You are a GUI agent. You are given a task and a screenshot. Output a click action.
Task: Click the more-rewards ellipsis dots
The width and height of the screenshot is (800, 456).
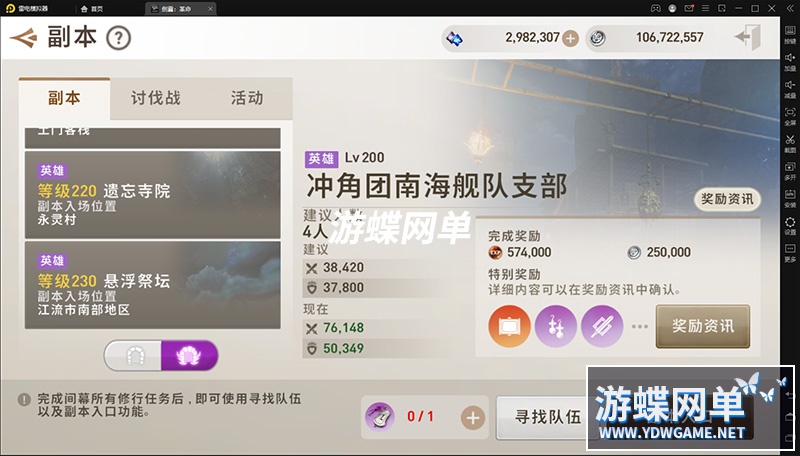click(640, 326)
